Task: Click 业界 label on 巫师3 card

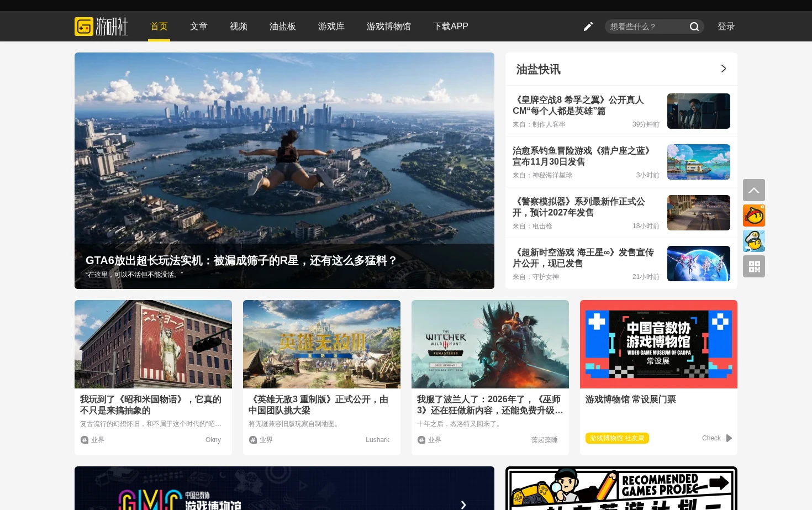Action: [x=435, y=440]
